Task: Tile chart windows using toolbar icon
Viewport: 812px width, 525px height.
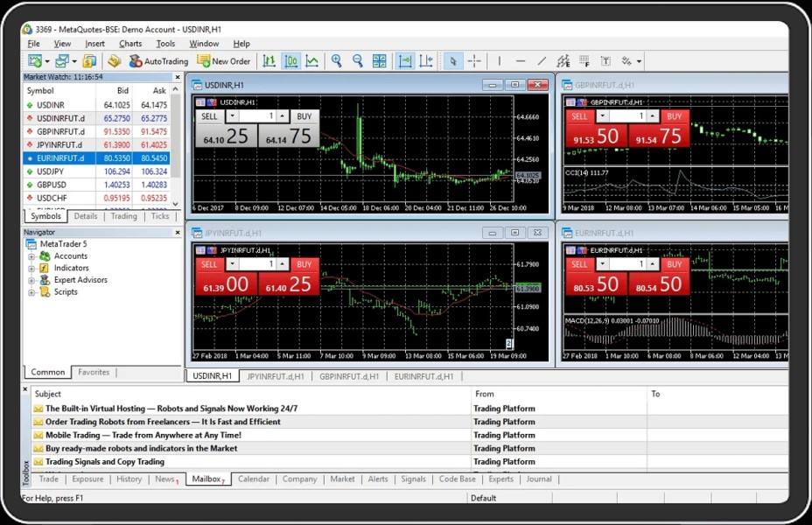Action: coord(379,61)
